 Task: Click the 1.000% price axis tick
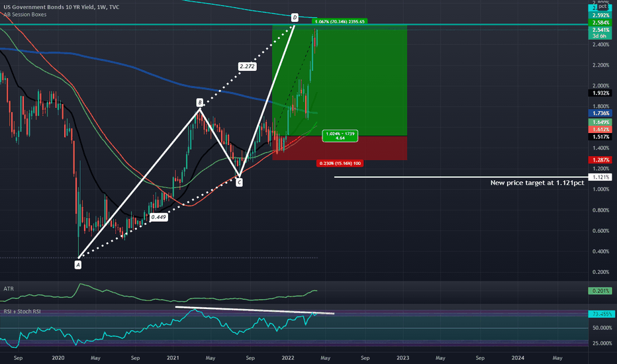[x=600, y=189]
